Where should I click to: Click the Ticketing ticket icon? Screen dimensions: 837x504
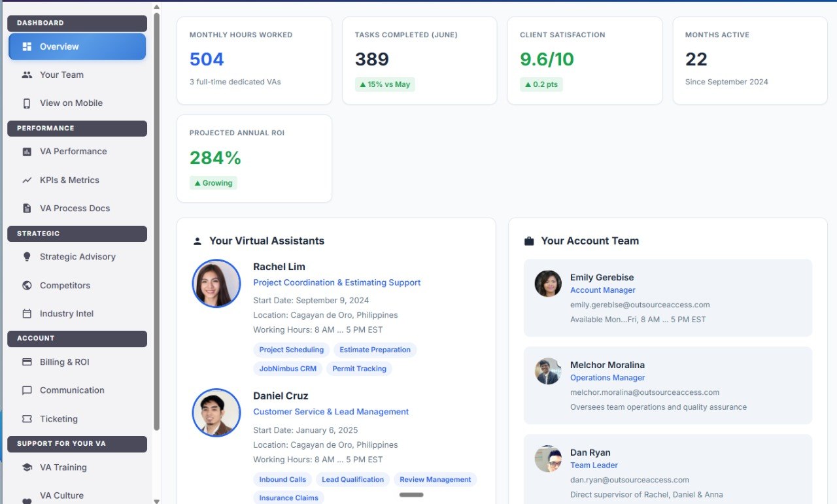[x=27, y=419]
